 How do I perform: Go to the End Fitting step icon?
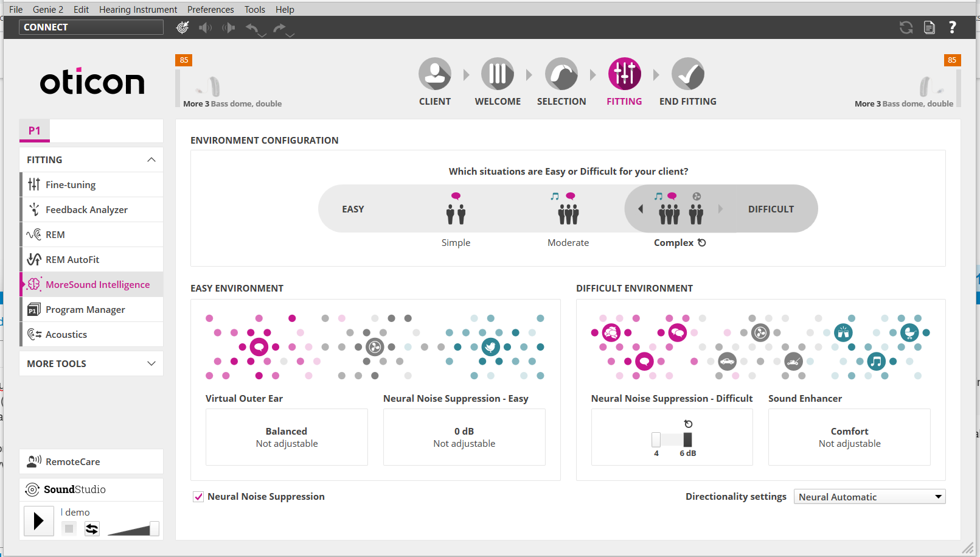click(688, 74)
